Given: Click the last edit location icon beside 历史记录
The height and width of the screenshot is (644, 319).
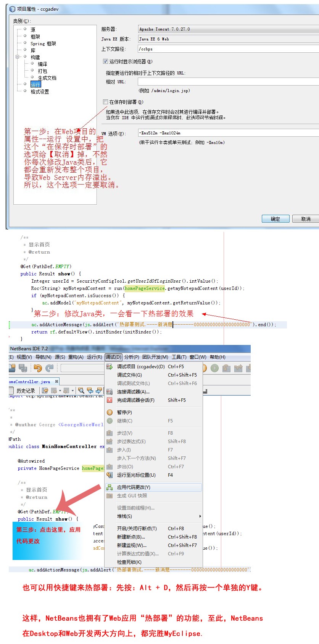Looking at the screenshot, I should (45, 390).
